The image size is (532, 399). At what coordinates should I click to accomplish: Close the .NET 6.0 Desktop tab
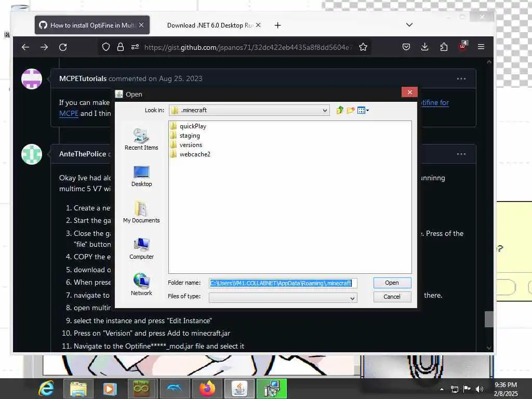[x=258, y=25]
